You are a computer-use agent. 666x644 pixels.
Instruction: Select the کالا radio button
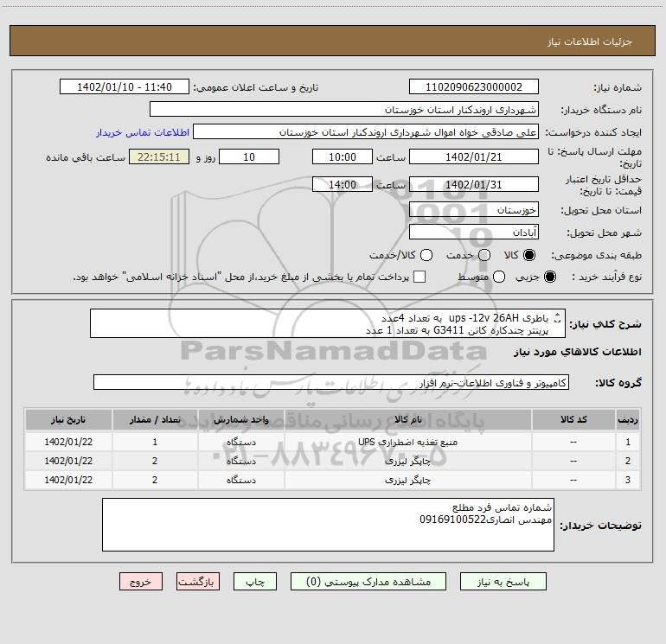pos(529,255)
